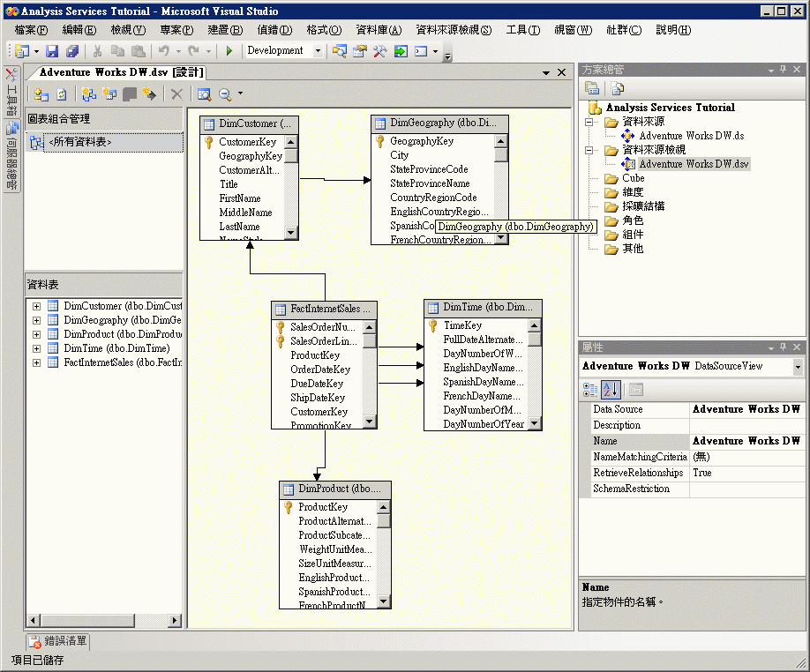The image size is (810, 672).
Task: Select CustomerKey column in DimCustomer table
Action: click(247, 142)
